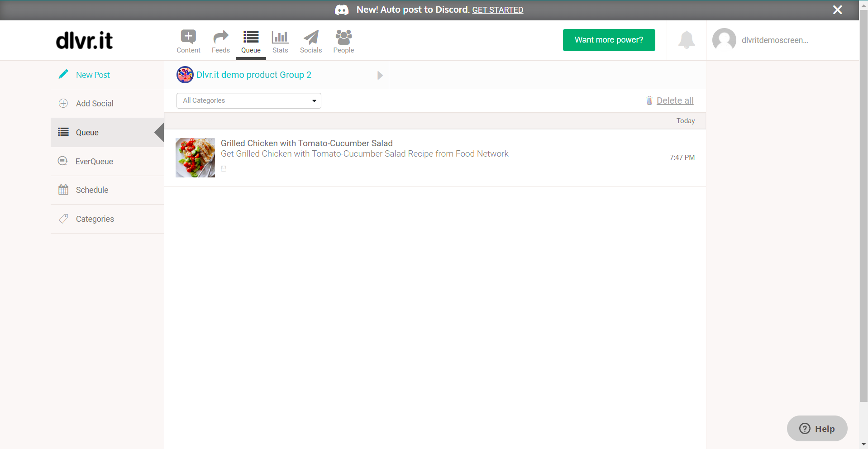Click the scrollbar down arrow
Image resolution: width=868 pixels, height=449 pixels.
863,444
